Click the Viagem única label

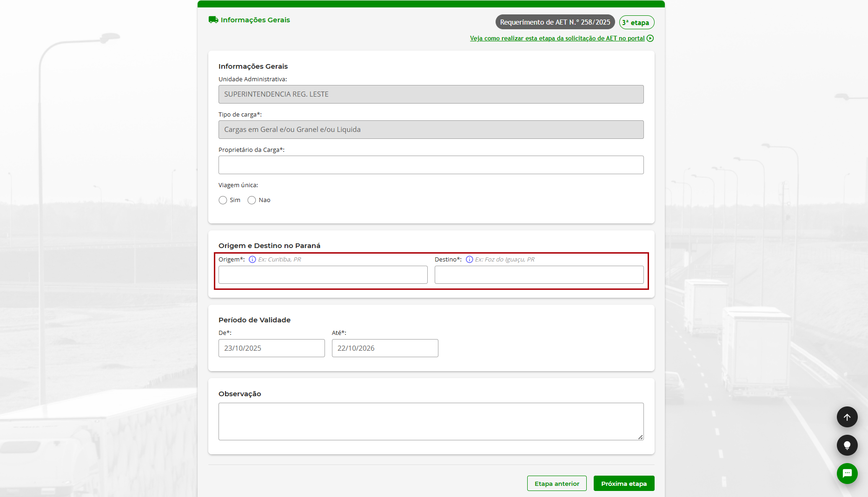pyautogui.click(x=238, y=185)
